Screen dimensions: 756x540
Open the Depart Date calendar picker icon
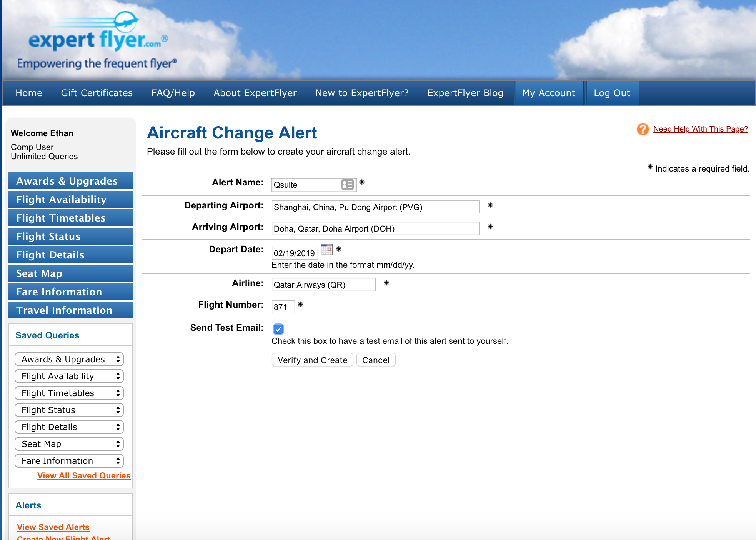coord(326,250)
